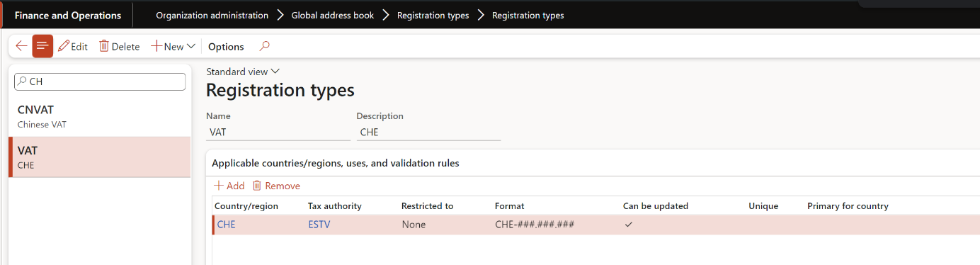Viewport: 980px width, 265px height.
Task: Remove the selected country/region row
Action: click(276, 186)
